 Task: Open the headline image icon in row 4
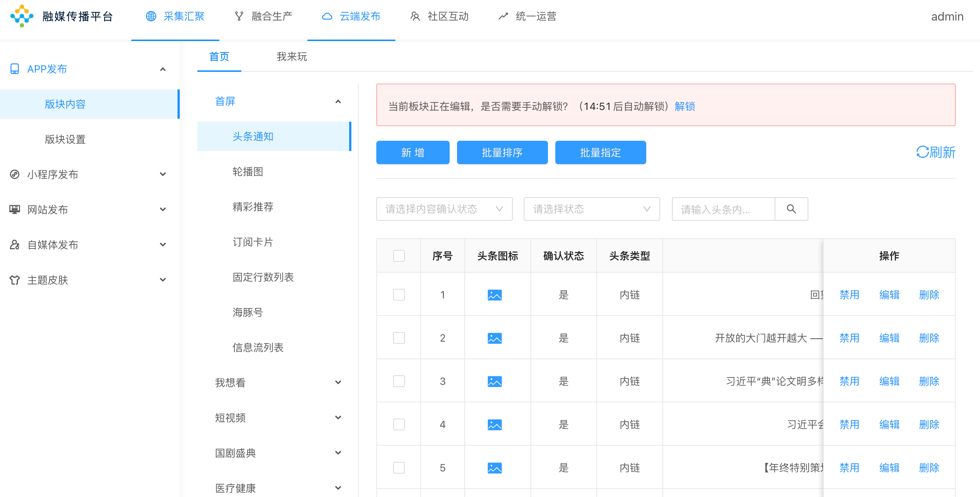(494, 424)
